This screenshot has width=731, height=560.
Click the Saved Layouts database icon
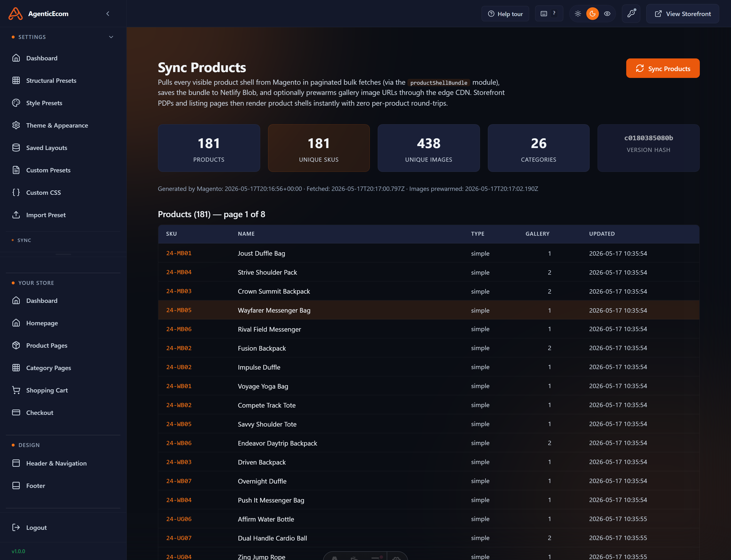pyautogui.click(x=16, y=147)
